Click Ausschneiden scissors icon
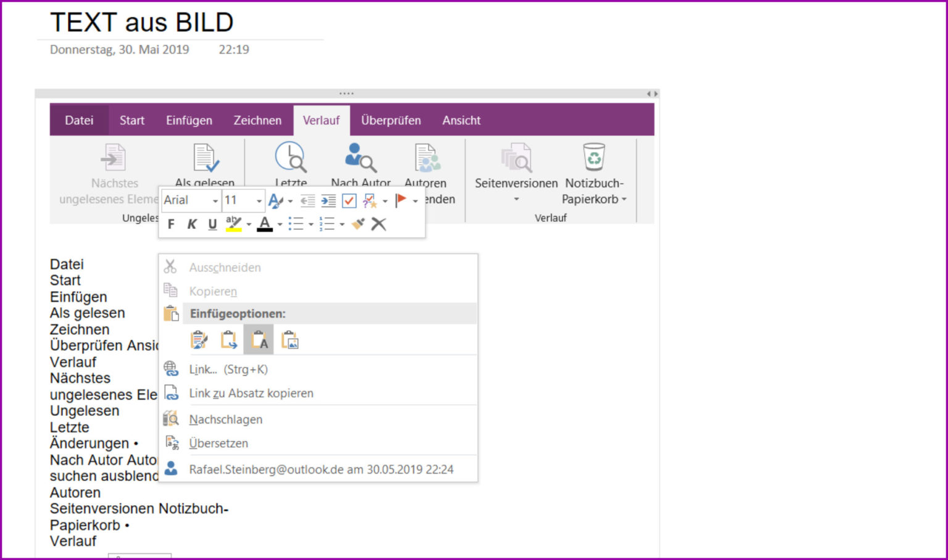The image size is (948, 560). [170, 266]
